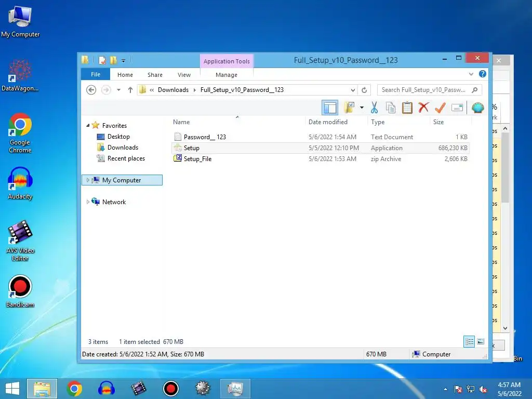The image size is (532, 399).
Task: Click the Cut scissors icon
Action: coord(374,108)
